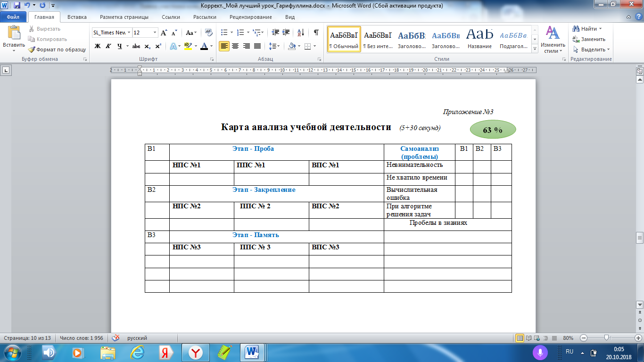Open the font name dropdown
This screenshot has width=644, height=362.
(x=129, y=33)
